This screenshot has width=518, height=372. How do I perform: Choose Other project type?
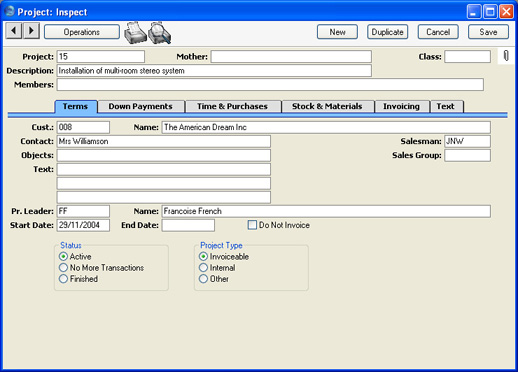tap(203, 279)
